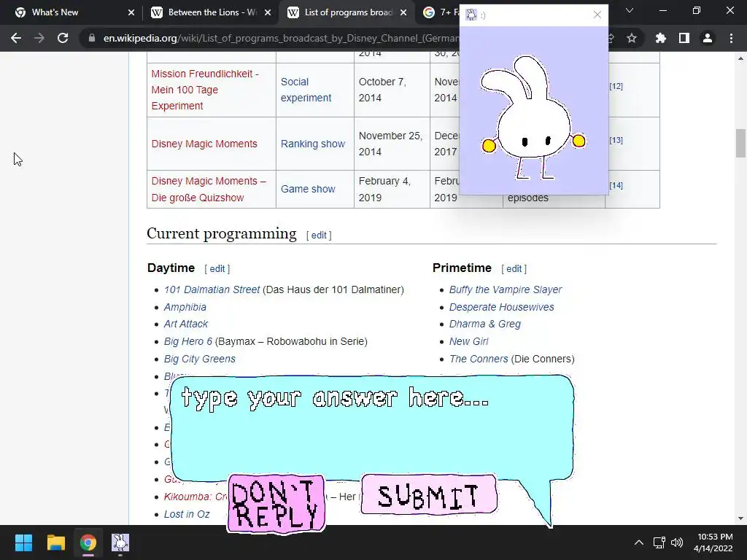Open the New Girl link
The height and width of the screenshot is (560, 747).
468,341
